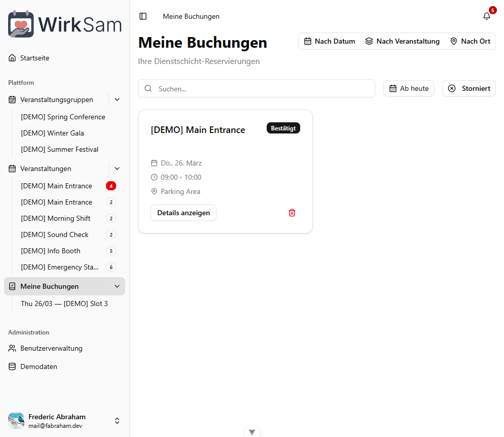Click Do., 26. März date text
This screenshot has width=504, height=437.
pos(182,163)
